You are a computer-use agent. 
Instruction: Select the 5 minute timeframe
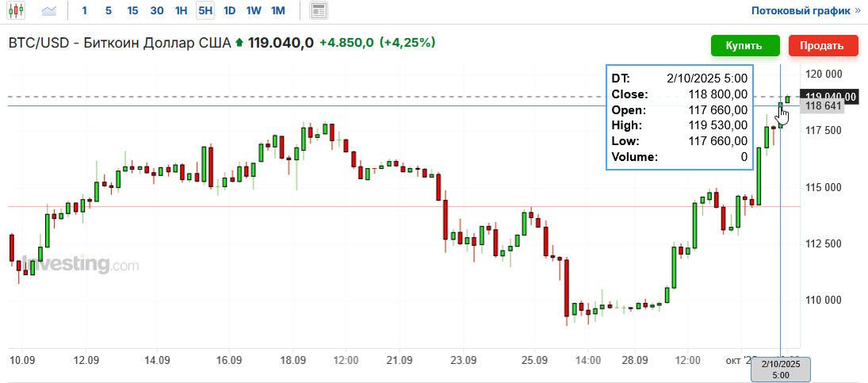pos(108,10)
